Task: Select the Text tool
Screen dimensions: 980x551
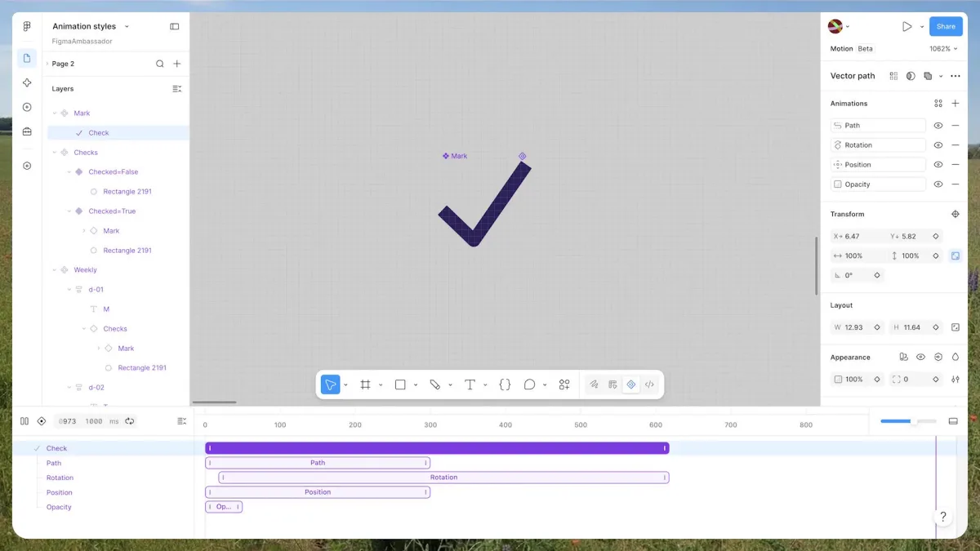Action: click(x=470, y=384)
